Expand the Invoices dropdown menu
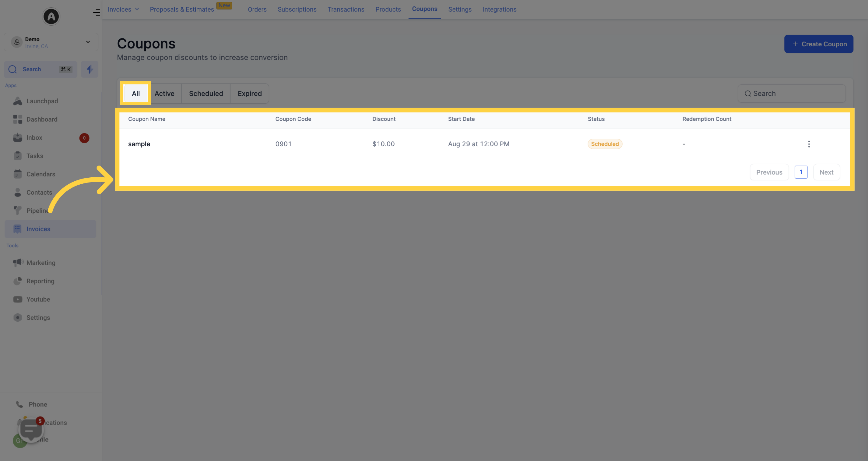Screen dimensions: 868x461 [122, 9]
